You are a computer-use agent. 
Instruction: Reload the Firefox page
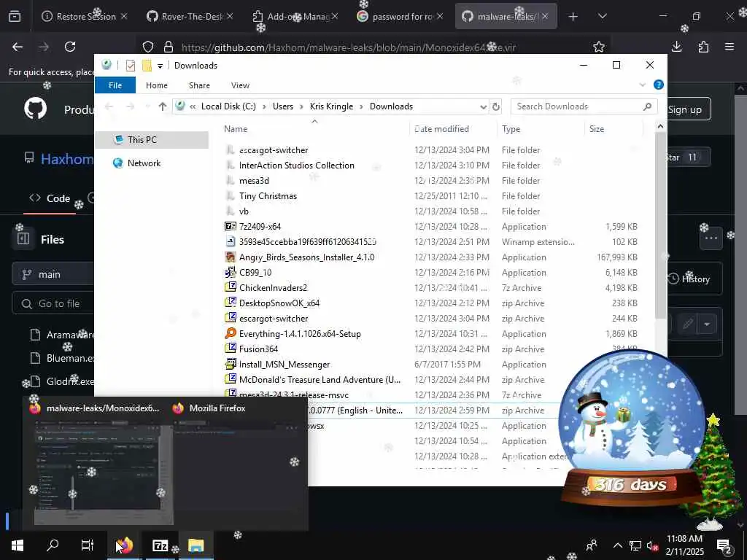70,47
